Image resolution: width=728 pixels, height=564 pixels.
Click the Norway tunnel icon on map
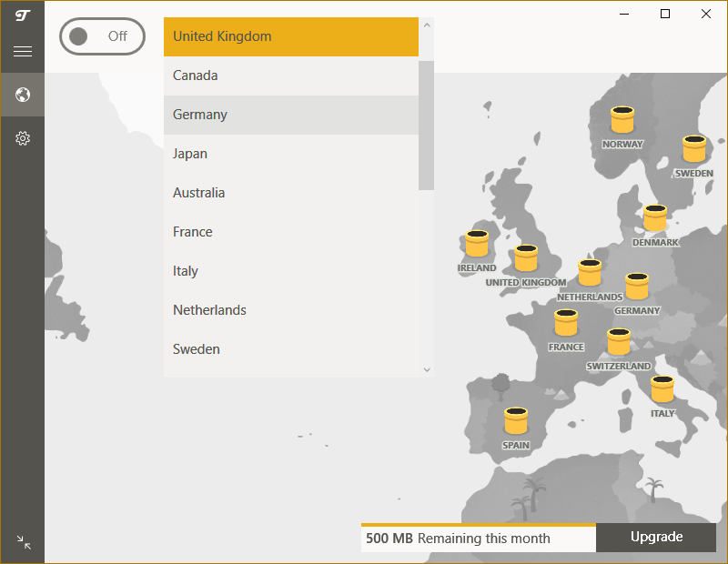point(622,121)
